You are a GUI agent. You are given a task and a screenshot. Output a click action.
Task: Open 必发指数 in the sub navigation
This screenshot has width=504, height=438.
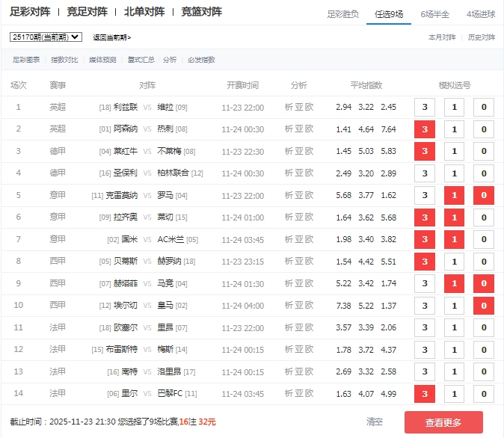(201, 60)
